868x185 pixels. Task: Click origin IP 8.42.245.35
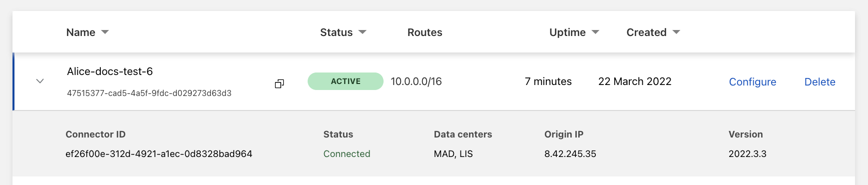click(570, 154)
